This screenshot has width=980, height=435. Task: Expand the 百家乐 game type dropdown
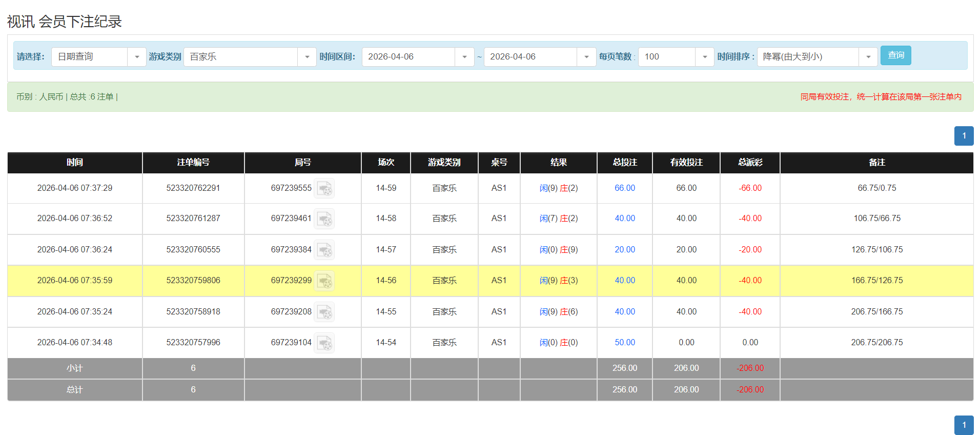coord(307,57)
